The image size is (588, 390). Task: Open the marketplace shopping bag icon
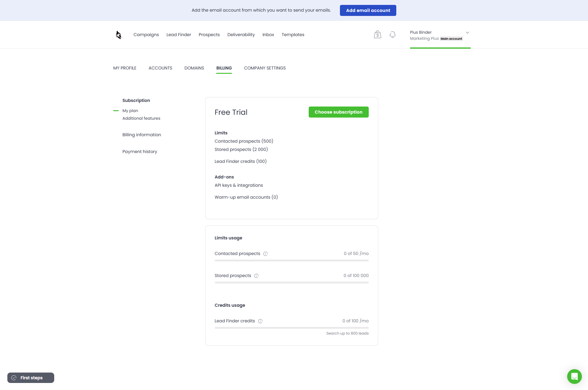[377, 35]
